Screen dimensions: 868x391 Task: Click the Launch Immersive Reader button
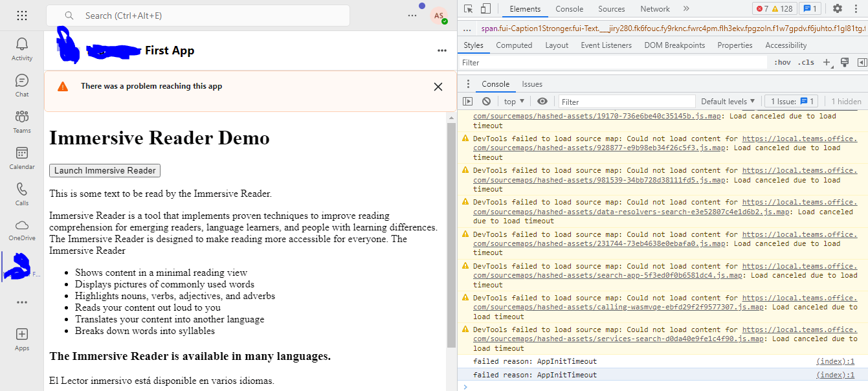[105, 171]
